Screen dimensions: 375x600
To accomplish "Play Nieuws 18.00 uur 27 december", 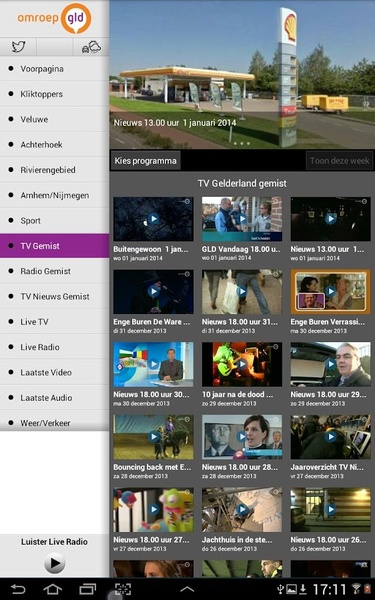I will tap(153, 510).
